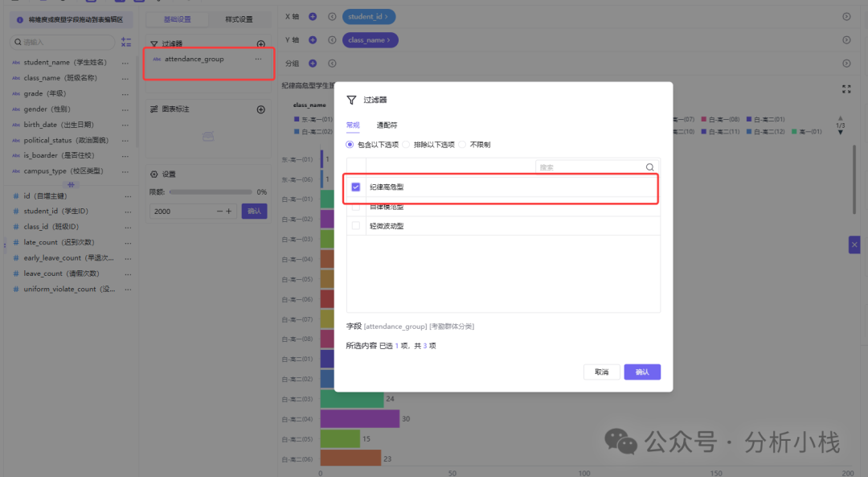Viewport: 868px width, 477px height.
Task: Go to next legend page with down arrow
Action: [x=841, y=133]
